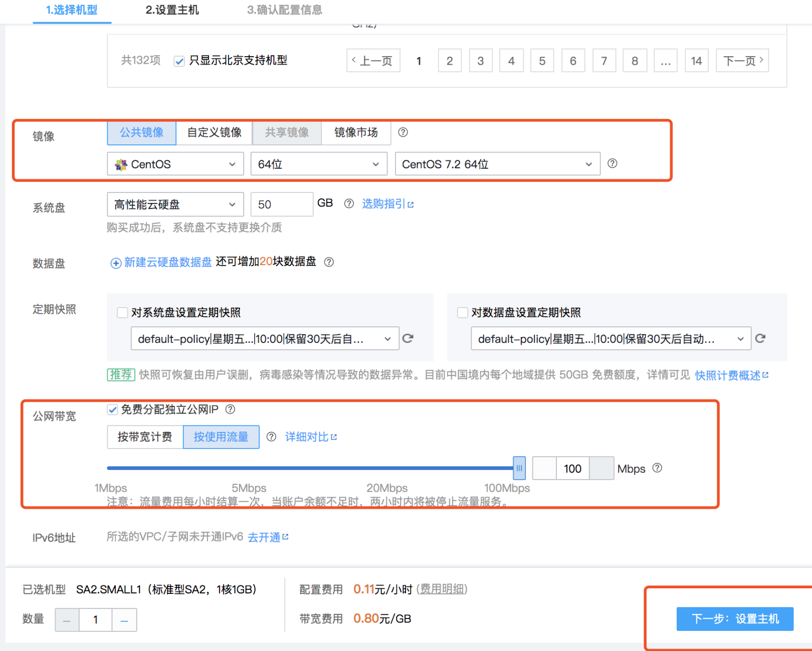This screenshot has width=812, height=651.
Task: Open help icon beside 免费分配独立公网IP
Action: click(230, 409)
